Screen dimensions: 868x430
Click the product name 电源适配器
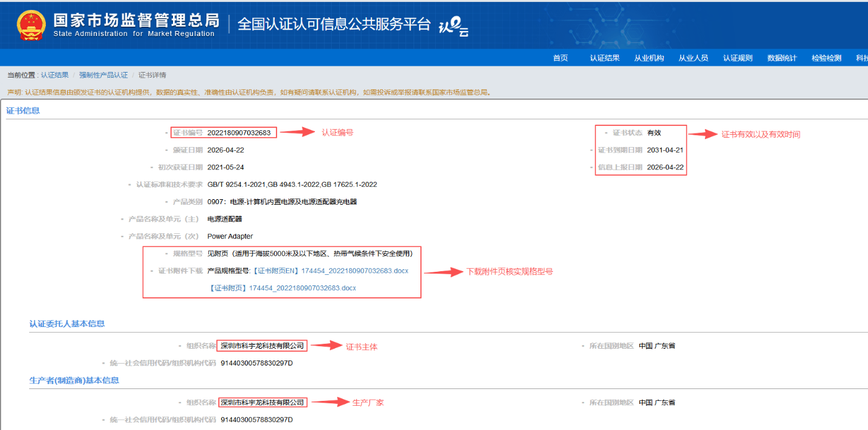[224, 219]
